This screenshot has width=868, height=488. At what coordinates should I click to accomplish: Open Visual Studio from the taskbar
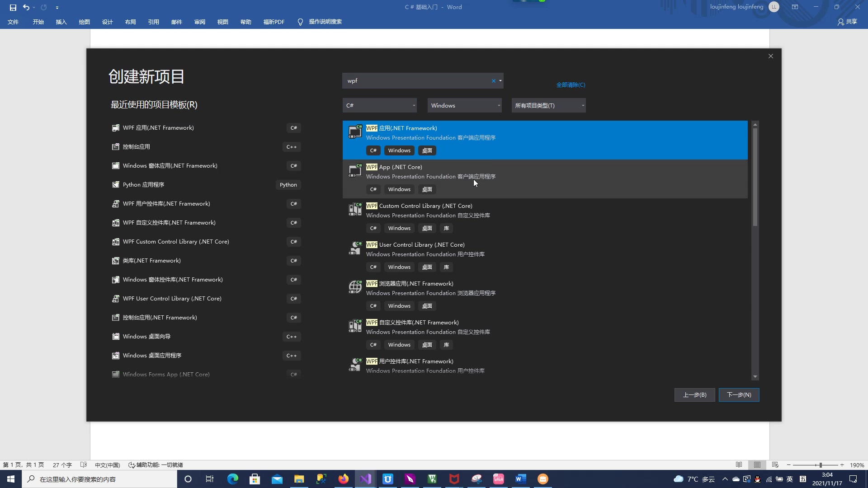click(365, 479)
